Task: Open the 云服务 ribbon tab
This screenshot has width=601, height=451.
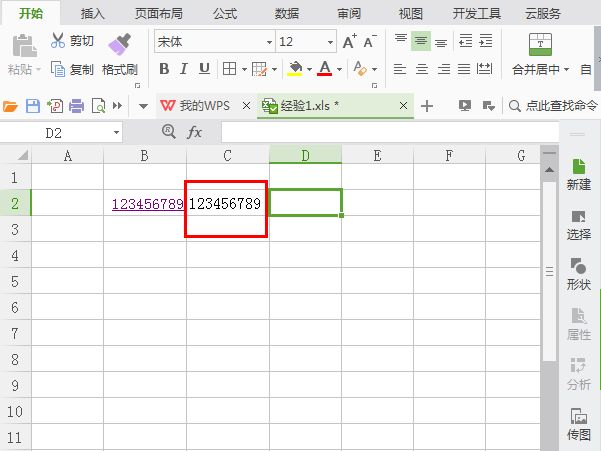Action: coord(543,14)
